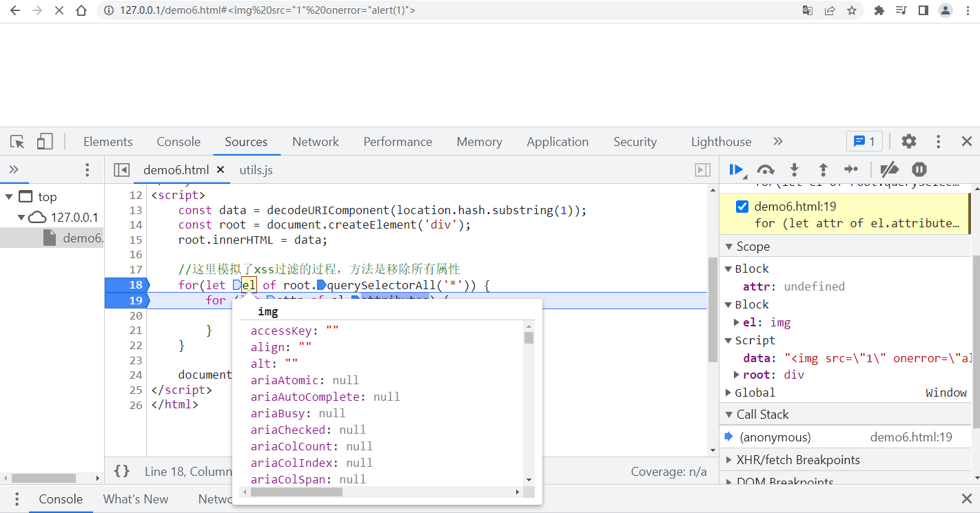Click line number 20 gutter
Viewport: 980px width, 513px height.
[134, 315]
